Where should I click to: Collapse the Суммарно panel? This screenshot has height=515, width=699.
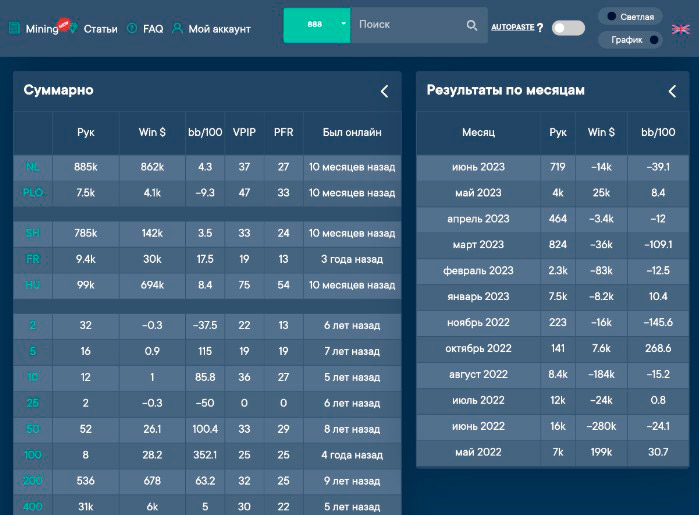pyautogui.click(x=384, y=91)
